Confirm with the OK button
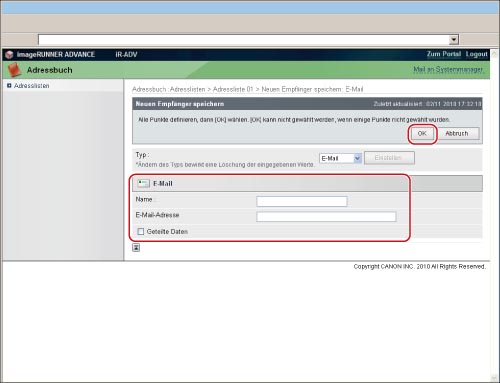This screenshot has width=500, height=383. 422,134
